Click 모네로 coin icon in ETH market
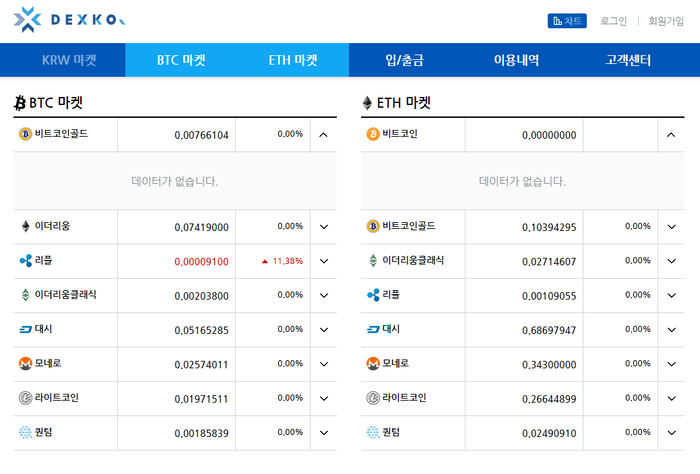 click(x=373, y=364)
